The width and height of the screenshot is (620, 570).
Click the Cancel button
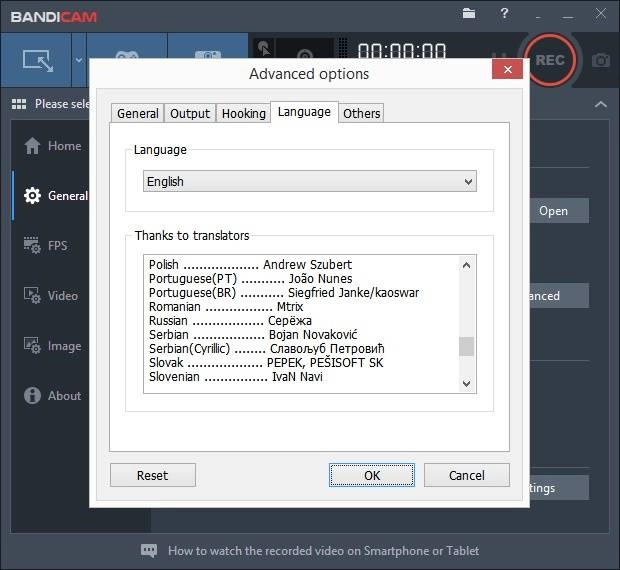pos(467,475)
